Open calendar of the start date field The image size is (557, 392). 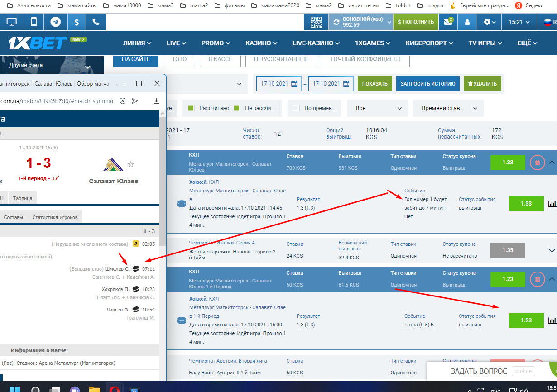(x=294, y=84)
